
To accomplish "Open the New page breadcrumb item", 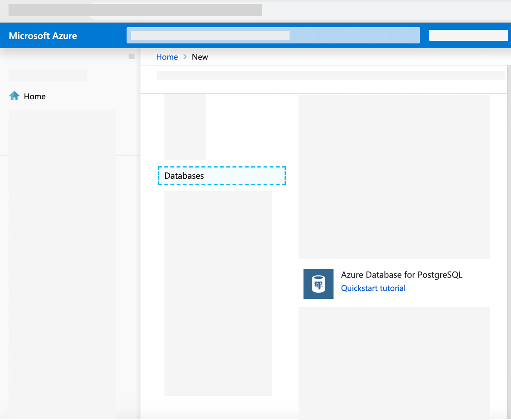I will (x=200, y=57).
